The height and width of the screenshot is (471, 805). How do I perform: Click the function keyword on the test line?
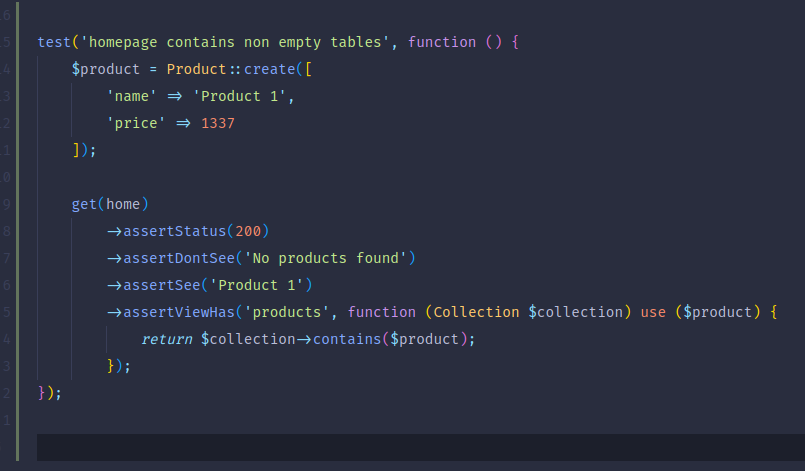click(442, 42)
